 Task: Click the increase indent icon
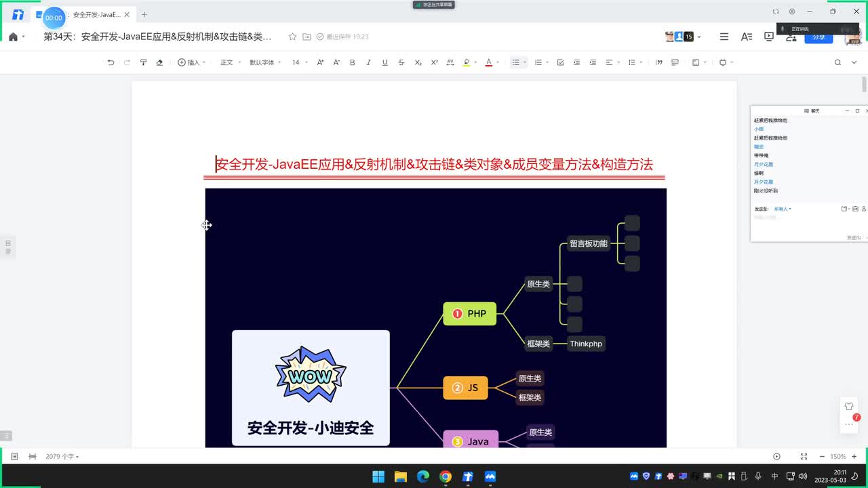(593, 62)
